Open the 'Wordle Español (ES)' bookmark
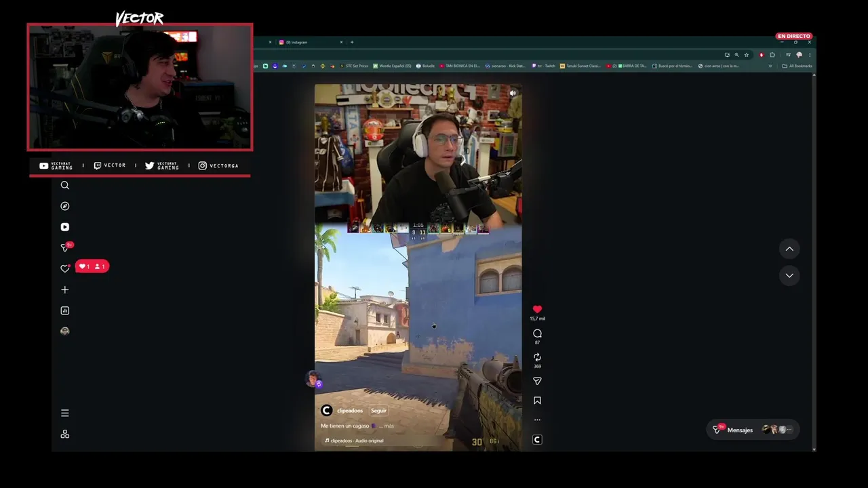 tap(392, 66)
